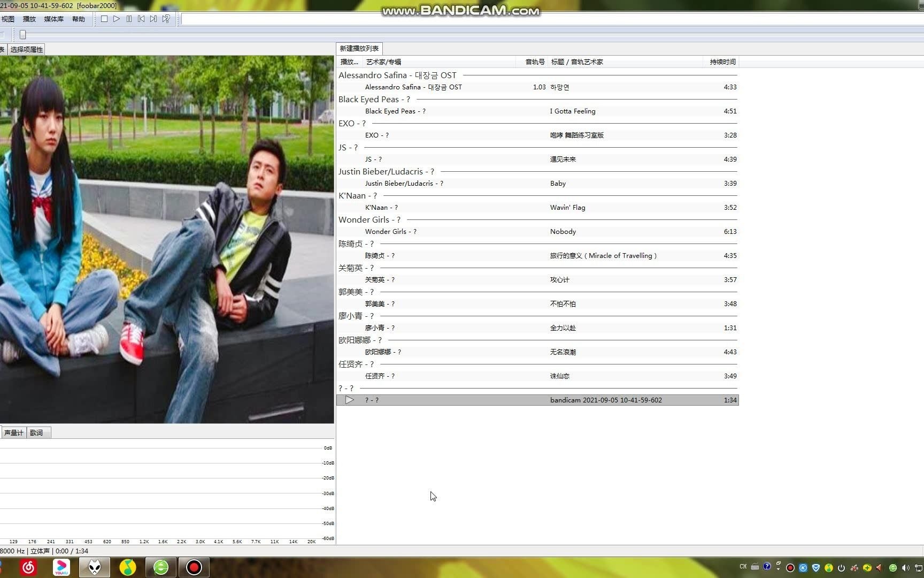This screenshot has width=924, height=578.
Task: Open QQ Music from taskbar
Action: click(x=128, y=567)
